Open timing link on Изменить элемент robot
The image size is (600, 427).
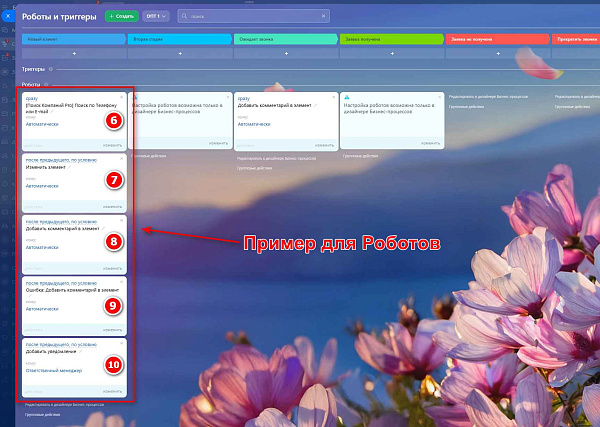coord(61,160)
